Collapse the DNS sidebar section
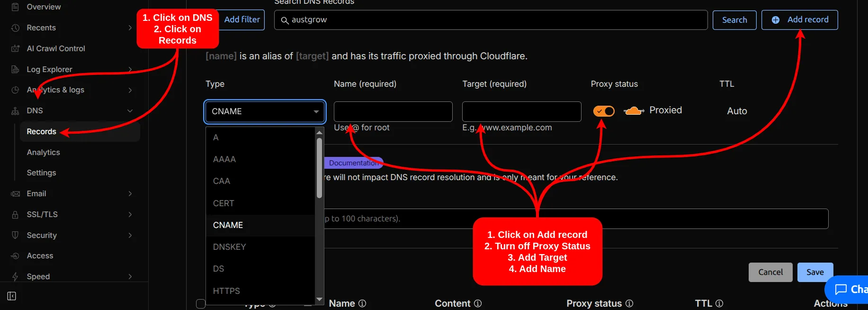This screenshot has width=868, height=310. click(130, 110)
